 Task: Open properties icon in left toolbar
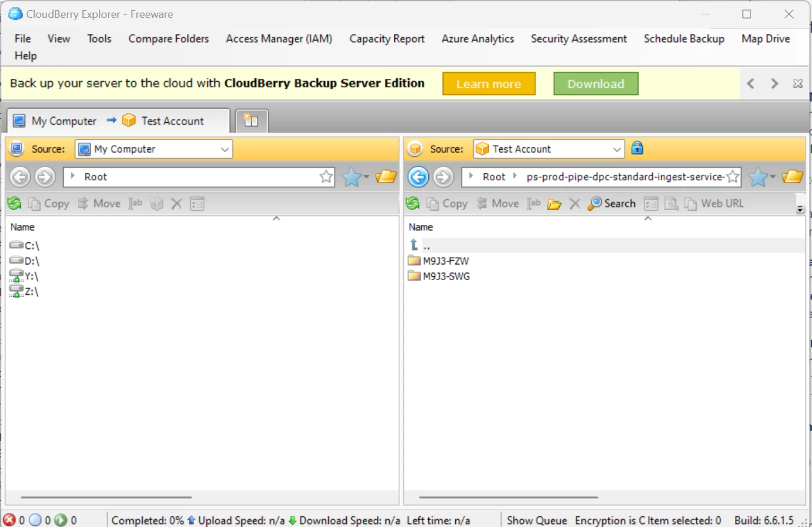click(197, 204)
